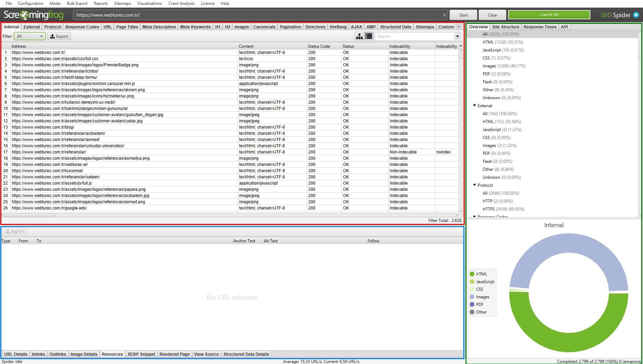This screenshot has width=643, height=364.
Task: Collapse the Protocol tree section
Action: click(x=474, y=185)
